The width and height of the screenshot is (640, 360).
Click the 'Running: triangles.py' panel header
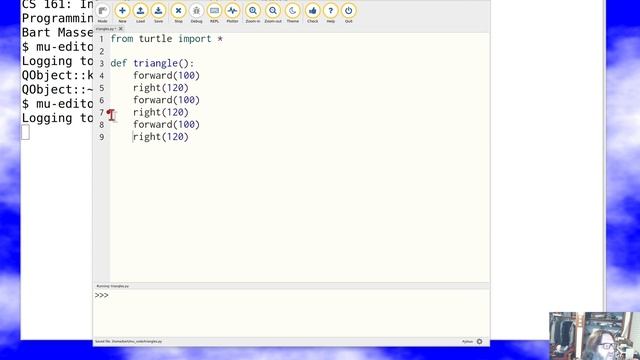(113, 286)
